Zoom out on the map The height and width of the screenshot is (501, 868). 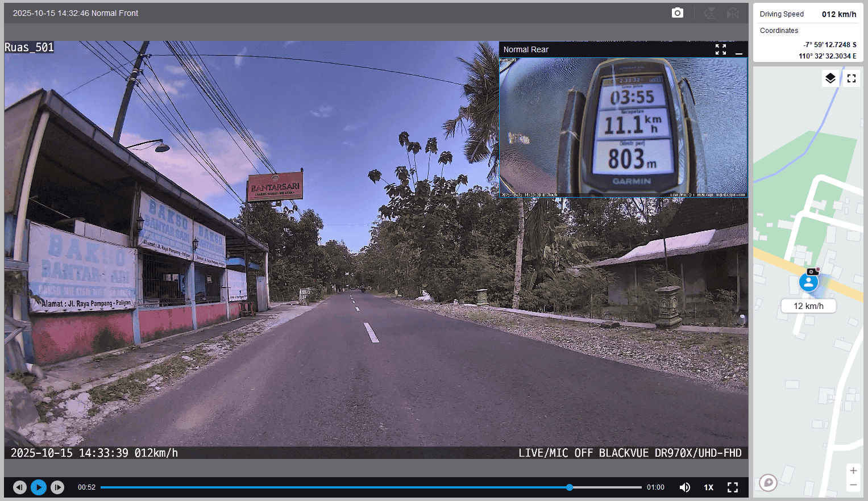[x=853, y=485]
